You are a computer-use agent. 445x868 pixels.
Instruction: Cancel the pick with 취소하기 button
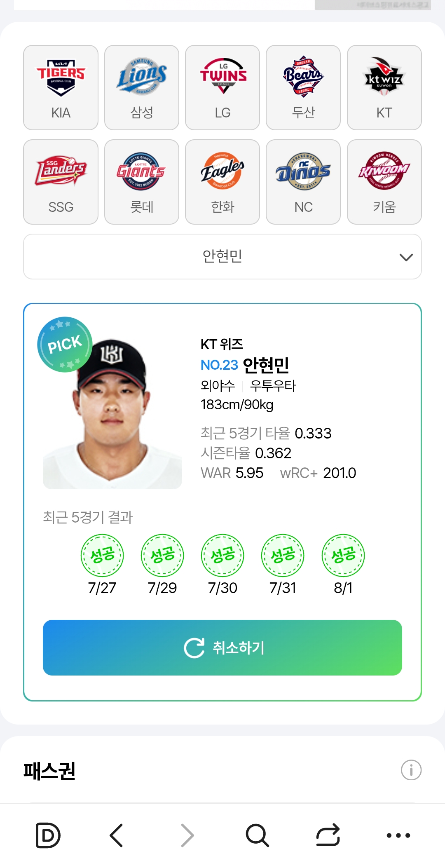[x=222, y=647]
